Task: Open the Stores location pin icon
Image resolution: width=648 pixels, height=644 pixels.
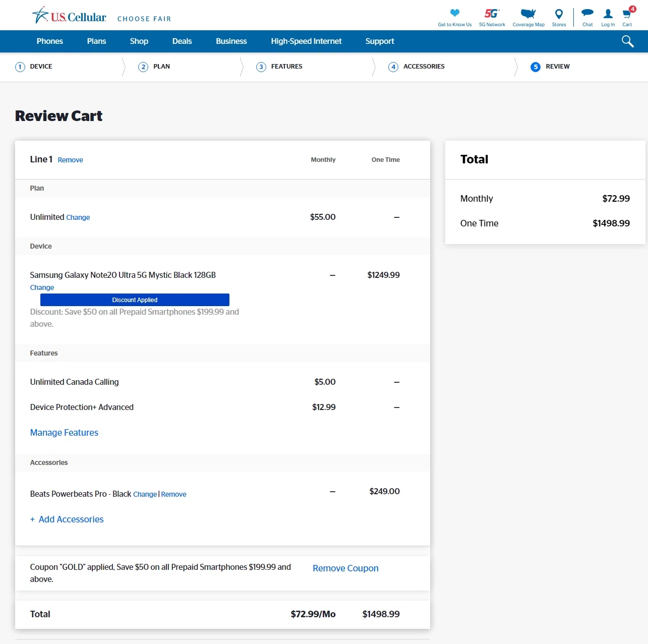Action: pos(559,14)
